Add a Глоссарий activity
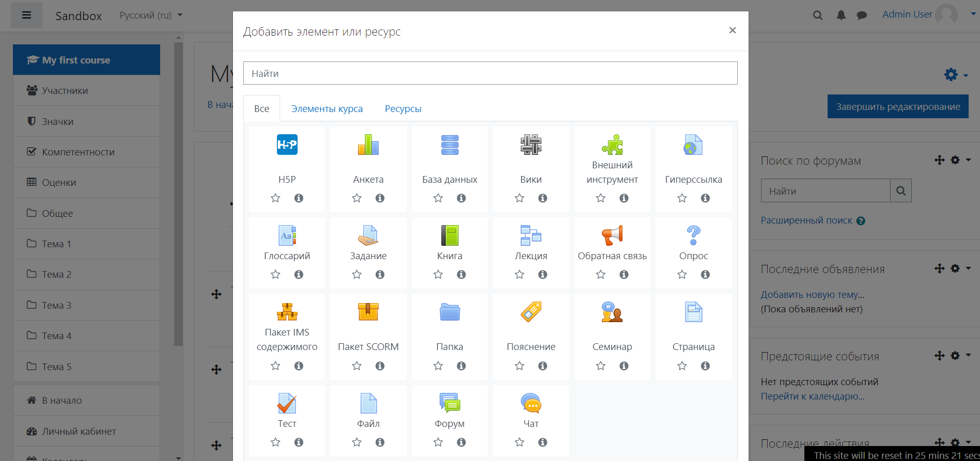Screen dimensions: 980x461 click(287, 236)
